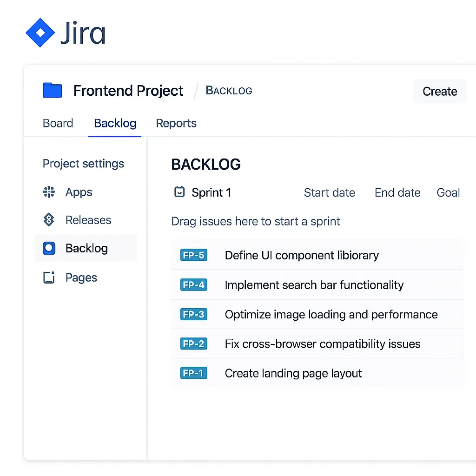The width and height of the screenshot is (476, 476).
Task: Open Apps in the sidebar
Action: [x=79, y=192]
